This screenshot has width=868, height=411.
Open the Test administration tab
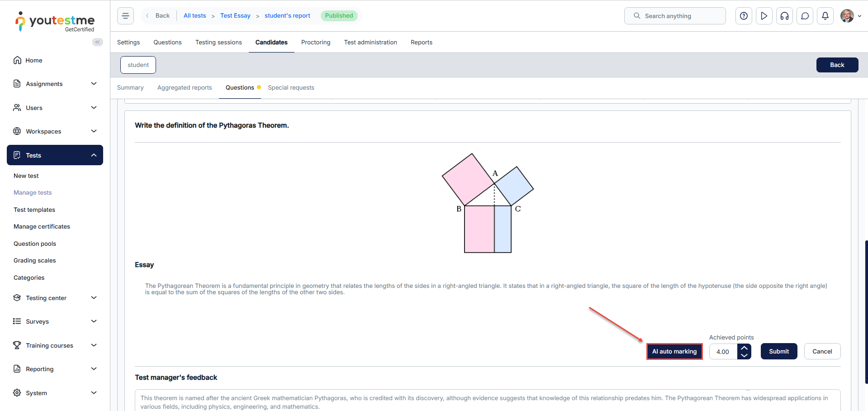tap(370, 42)
